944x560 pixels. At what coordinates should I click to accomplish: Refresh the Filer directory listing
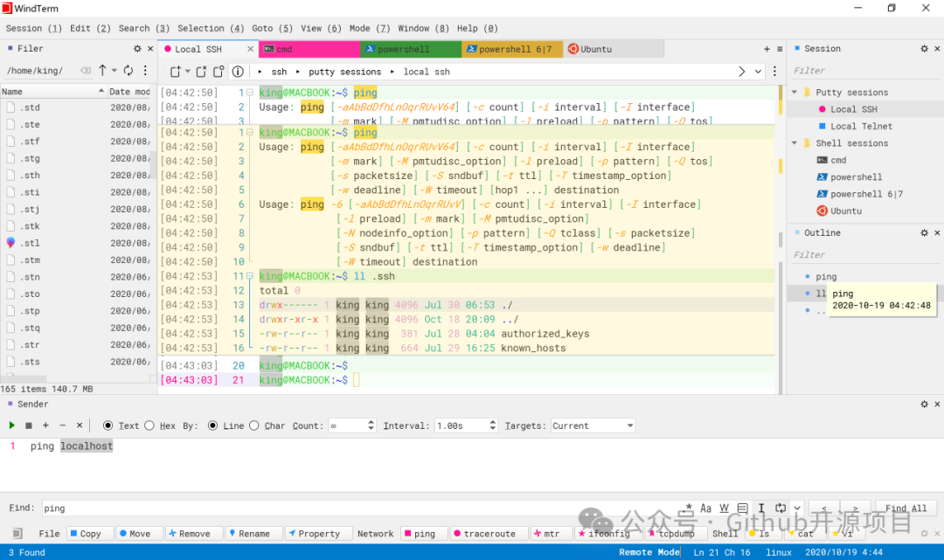[128, 71]
